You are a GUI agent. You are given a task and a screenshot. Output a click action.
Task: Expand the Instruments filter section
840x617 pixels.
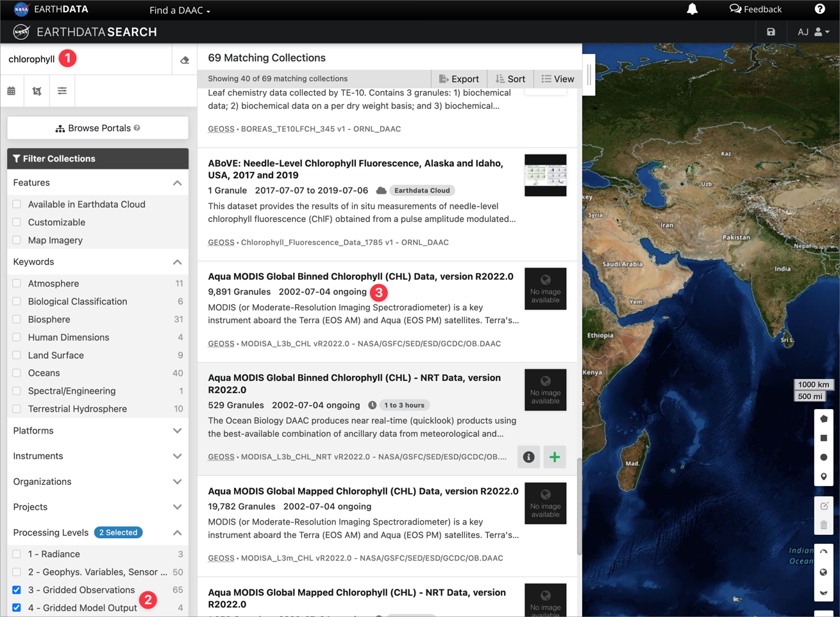point(97,456)
